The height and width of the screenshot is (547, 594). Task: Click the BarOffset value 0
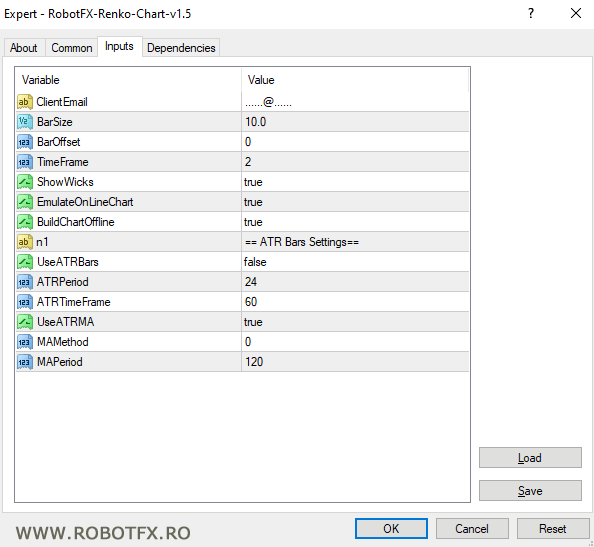248,142
